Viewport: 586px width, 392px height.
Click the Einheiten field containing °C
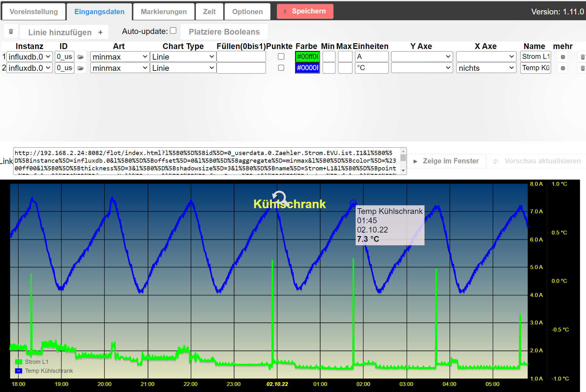(x=371, y=68)
